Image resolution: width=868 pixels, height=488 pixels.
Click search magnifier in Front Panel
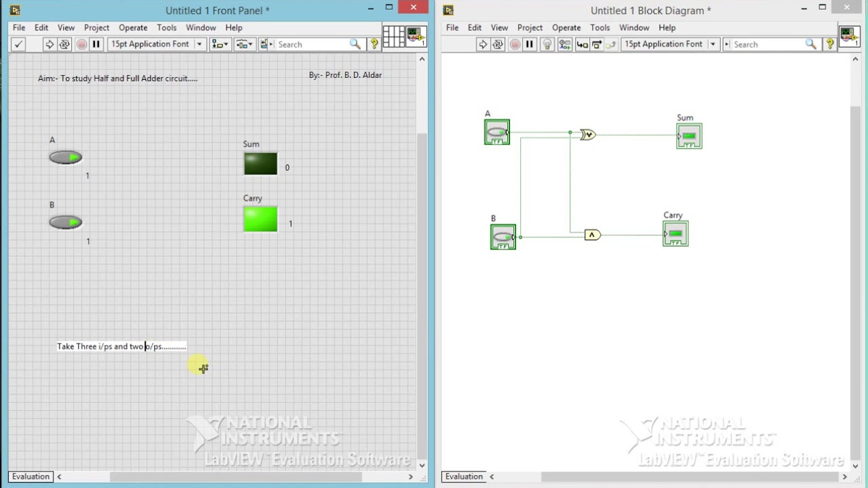[x=355, y=44]
